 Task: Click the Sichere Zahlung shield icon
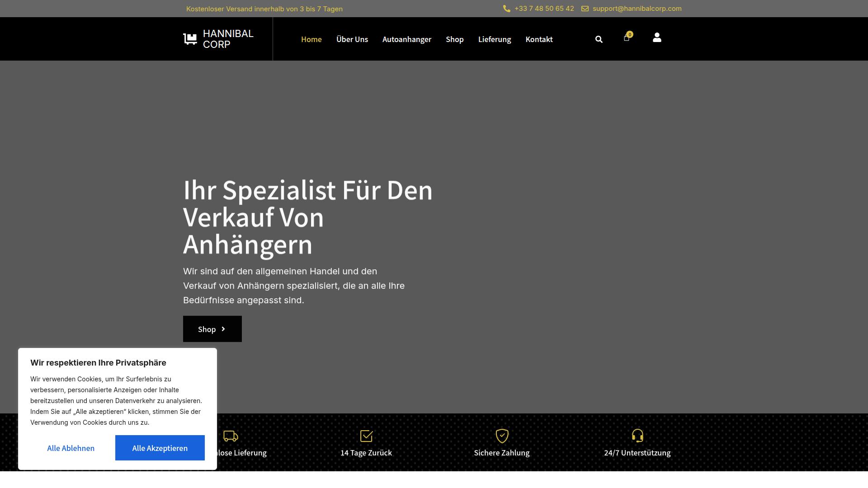pyautogui.click(x=502, y=436)
